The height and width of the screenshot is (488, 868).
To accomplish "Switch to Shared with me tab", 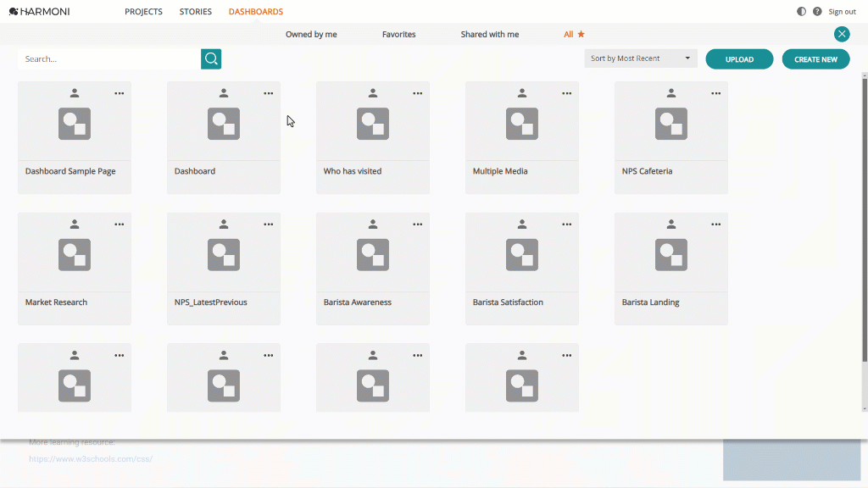I will (489, 34).
